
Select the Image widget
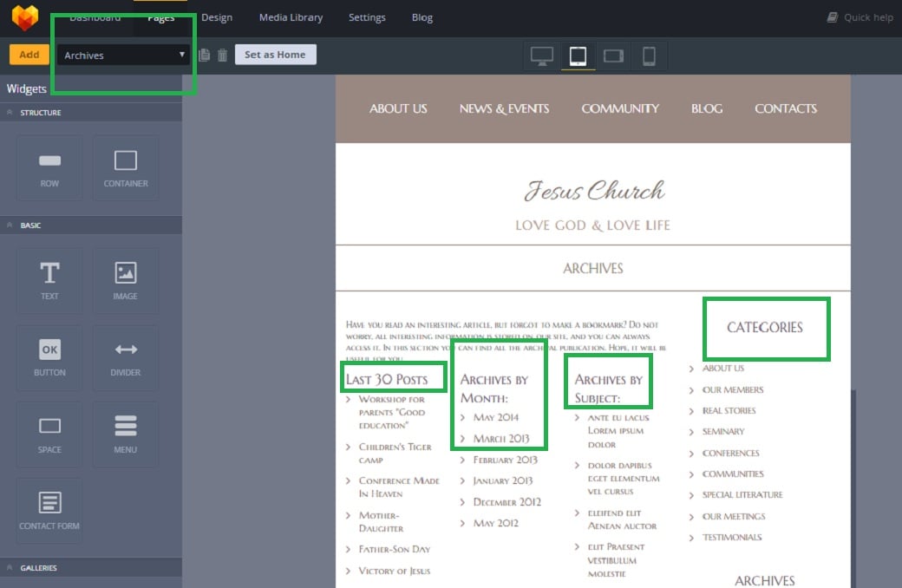click(x=126, y=281)
